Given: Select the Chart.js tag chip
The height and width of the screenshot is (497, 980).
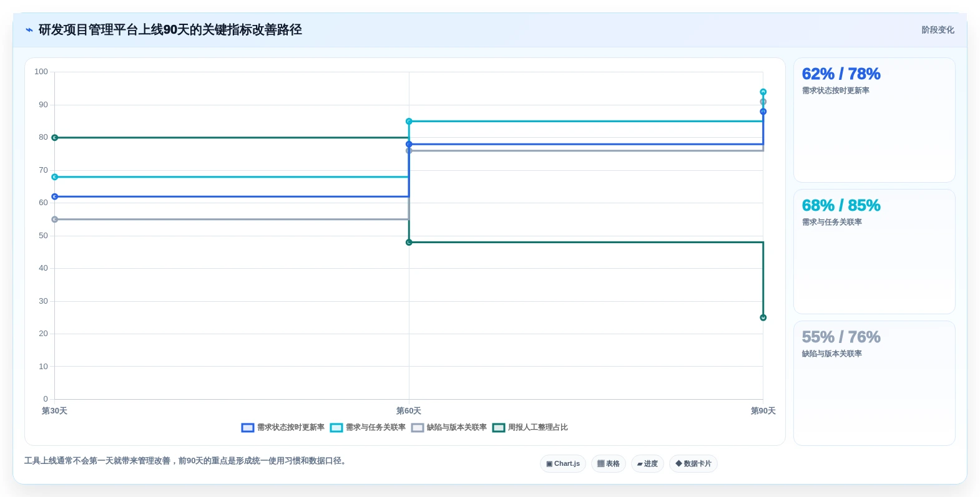Looking at the screenshot, I should (563, 464).
